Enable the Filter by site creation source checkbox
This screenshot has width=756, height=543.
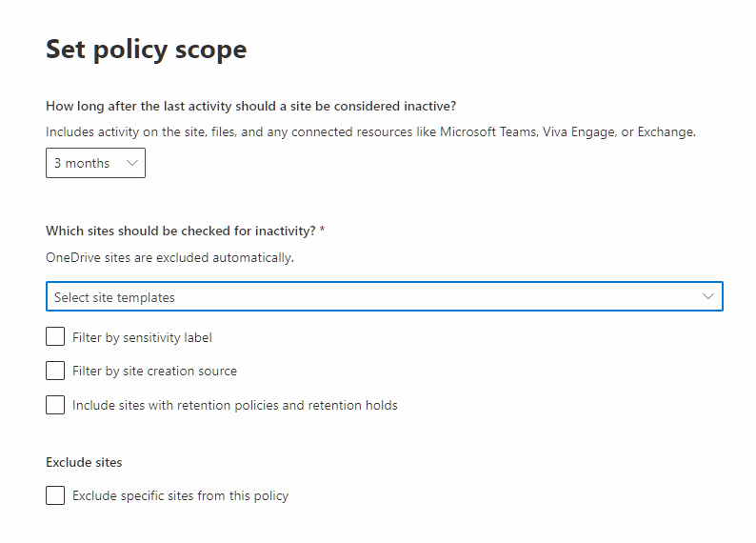pos(55,371)
